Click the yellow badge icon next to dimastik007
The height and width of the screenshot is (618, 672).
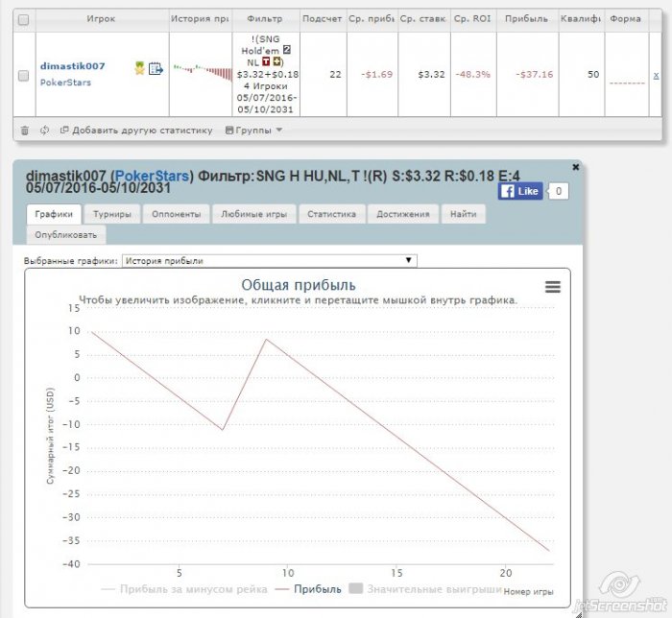(139, 68)
